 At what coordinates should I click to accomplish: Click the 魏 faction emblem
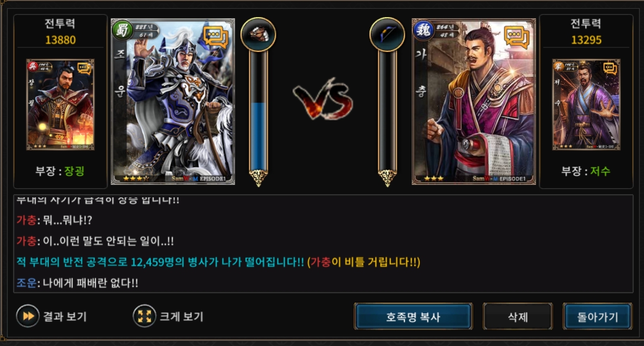pos(423,30)
